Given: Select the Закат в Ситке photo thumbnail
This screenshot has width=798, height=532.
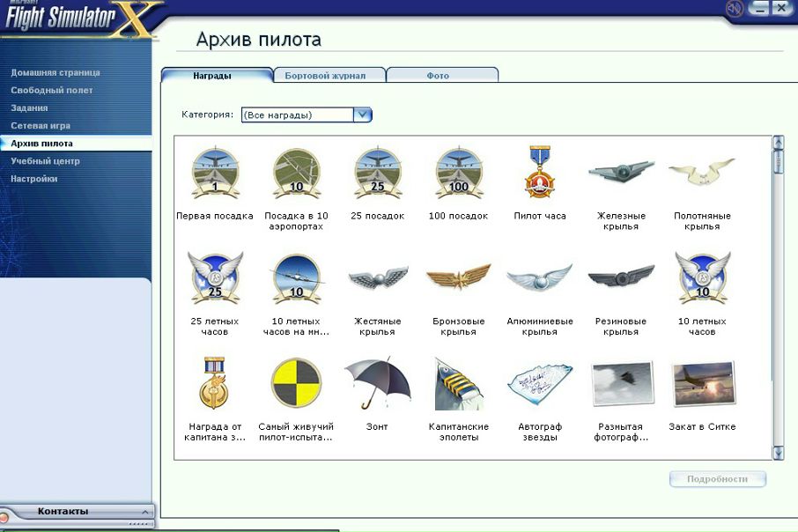Looking at the screenshot, I should pos(702,383).
